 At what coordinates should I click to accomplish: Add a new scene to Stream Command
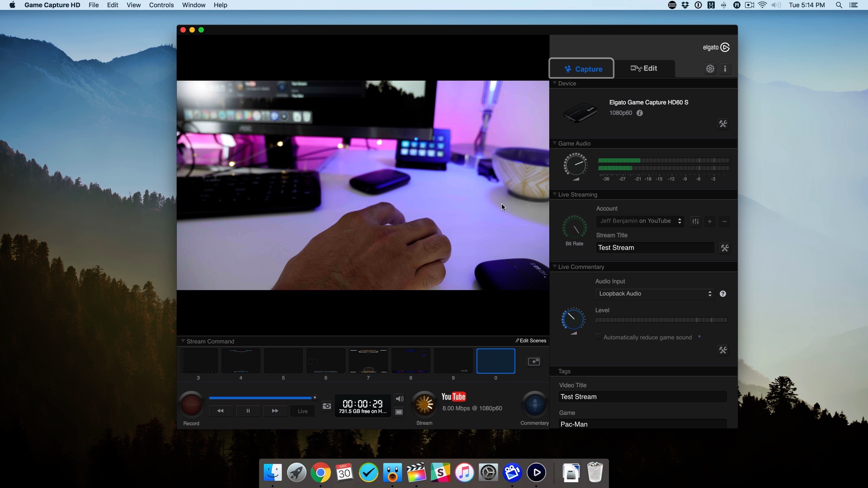534,361
